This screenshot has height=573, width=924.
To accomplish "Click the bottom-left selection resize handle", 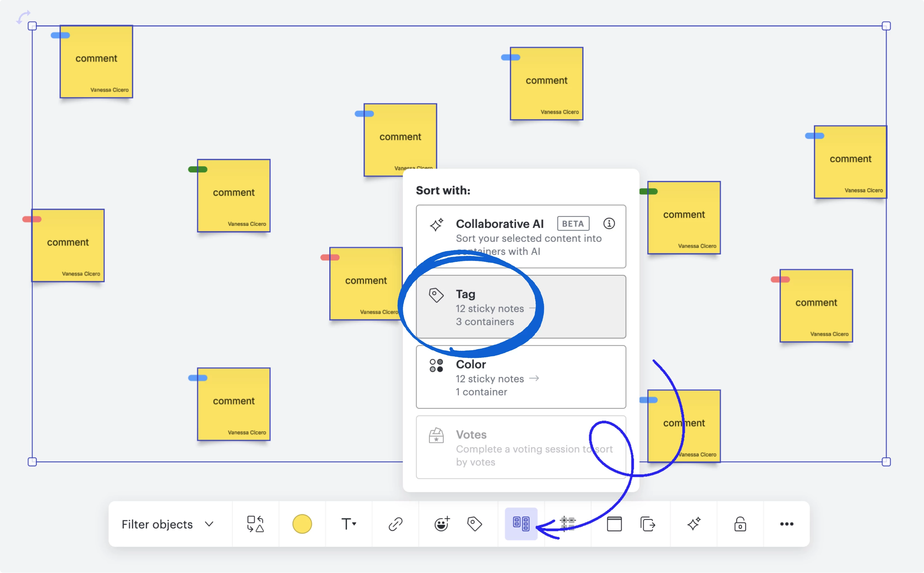I will [x=32, y=462].
